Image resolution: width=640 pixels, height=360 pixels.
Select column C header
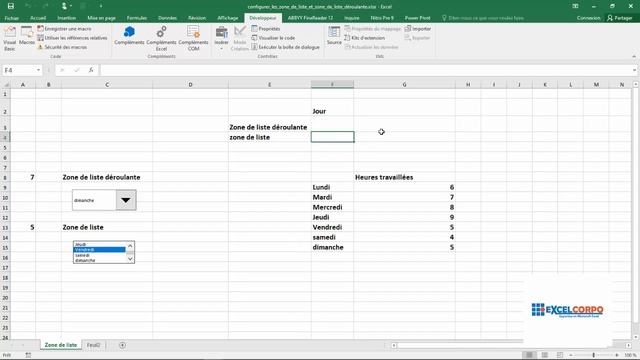click(x=107, y=84)
